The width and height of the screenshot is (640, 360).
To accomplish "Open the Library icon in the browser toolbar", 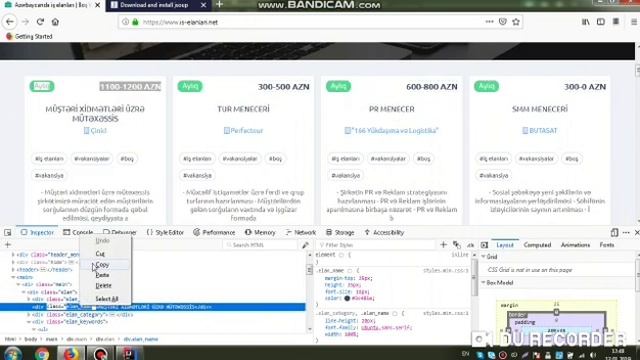I will tap(586, 22).
